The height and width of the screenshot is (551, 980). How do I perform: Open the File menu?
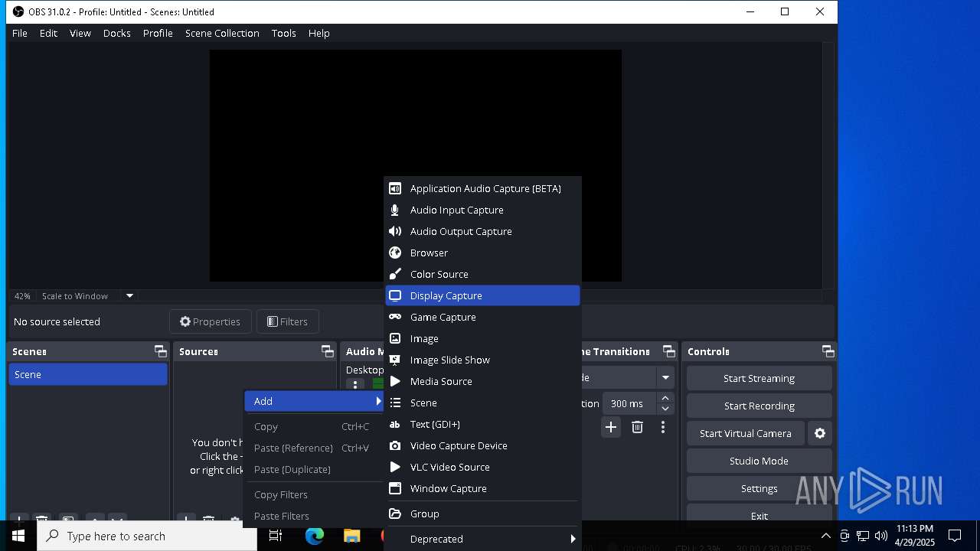coord(20,33)
